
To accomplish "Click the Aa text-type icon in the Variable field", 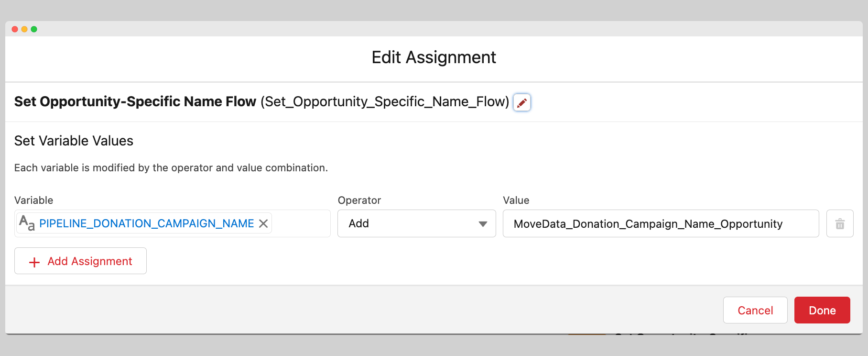I will click(27, 223).
